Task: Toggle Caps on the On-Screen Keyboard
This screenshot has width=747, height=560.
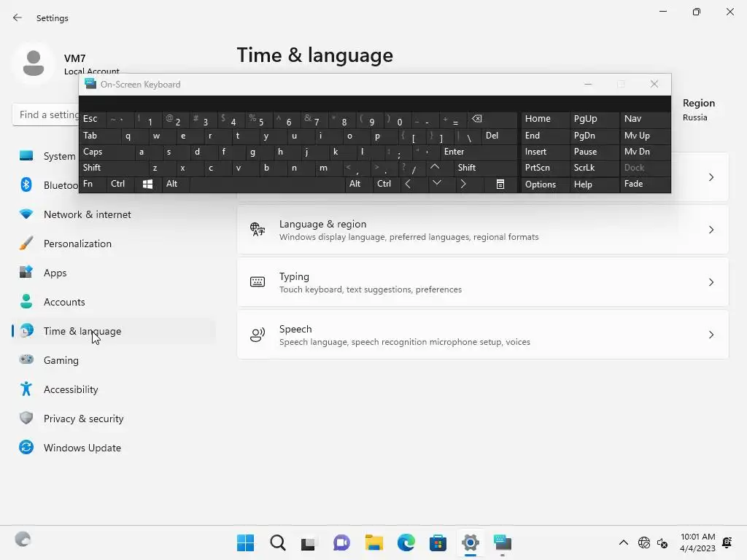Action: click(x=107, y=152)
